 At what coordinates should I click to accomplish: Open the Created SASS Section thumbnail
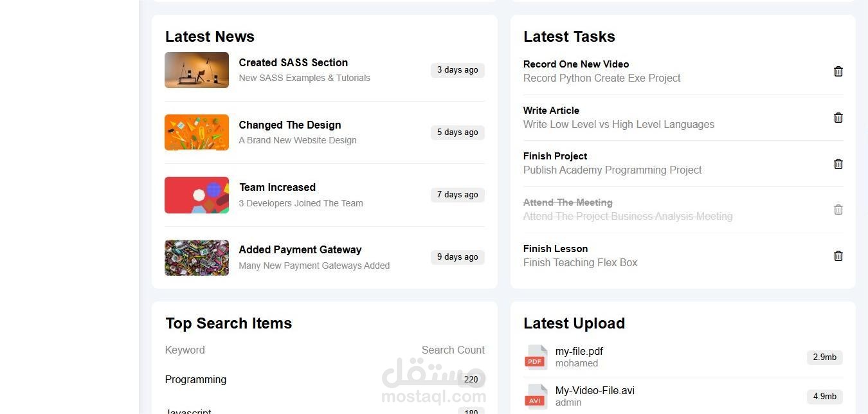pyautogui.click(x=197, y=70)
